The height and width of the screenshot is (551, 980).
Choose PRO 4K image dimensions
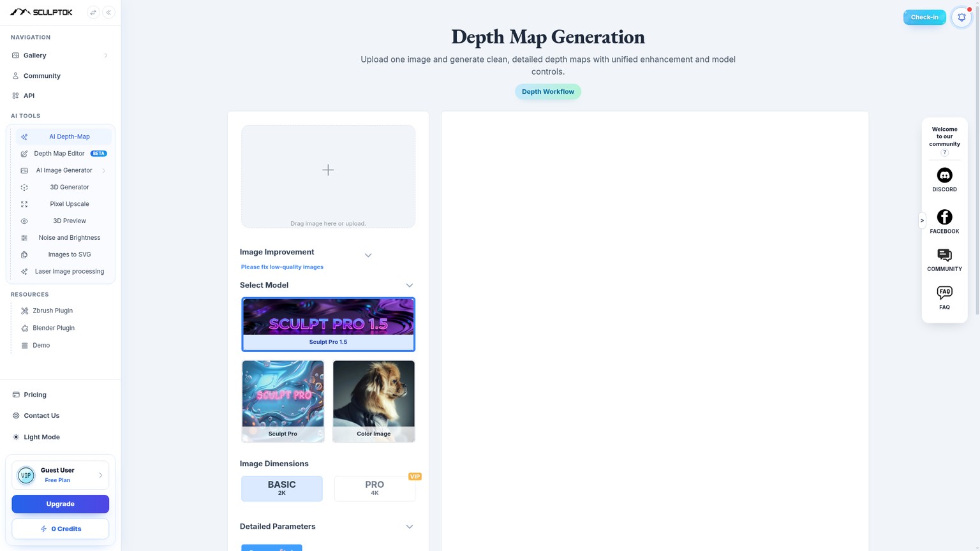pyautogui.click(x=375, y=489)
